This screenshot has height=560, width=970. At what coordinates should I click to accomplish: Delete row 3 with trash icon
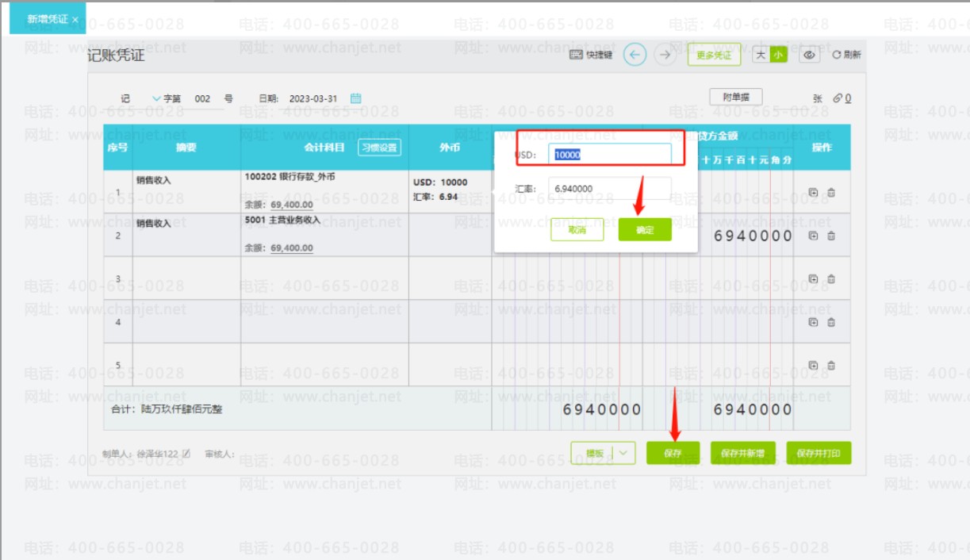coord(831,278)
